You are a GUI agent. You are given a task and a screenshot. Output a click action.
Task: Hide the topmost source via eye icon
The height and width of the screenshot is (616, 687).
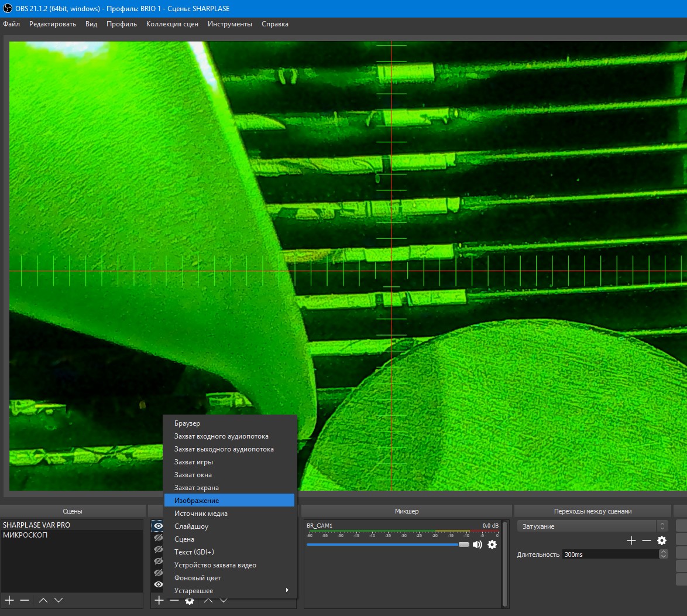[157, 526]
